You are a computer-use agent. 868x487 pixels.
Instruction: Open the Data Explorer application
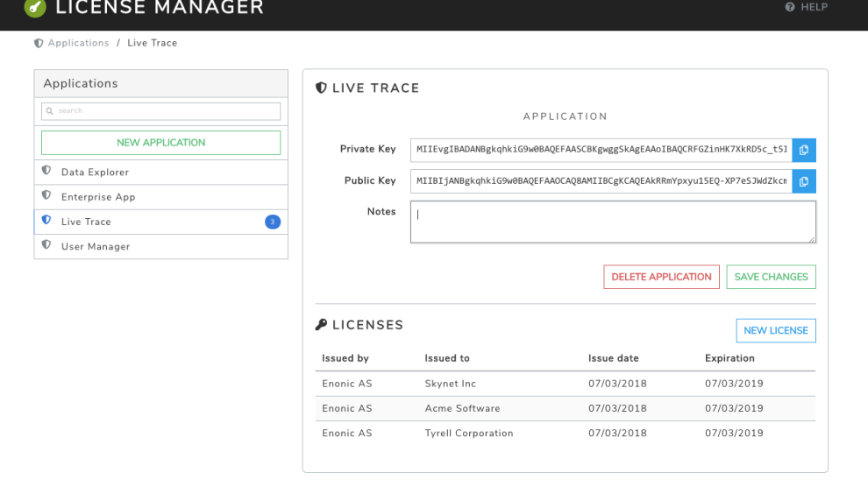[x=95, y=173]
